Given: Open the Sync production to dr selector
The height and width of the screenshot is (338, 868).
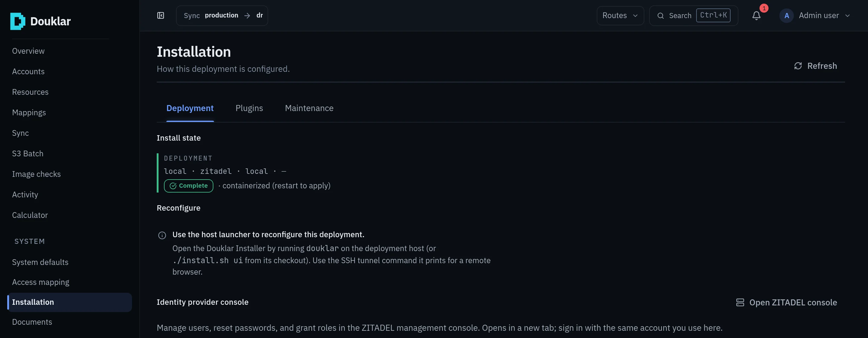Looking at the screenshot, I should tap(222, 15).
